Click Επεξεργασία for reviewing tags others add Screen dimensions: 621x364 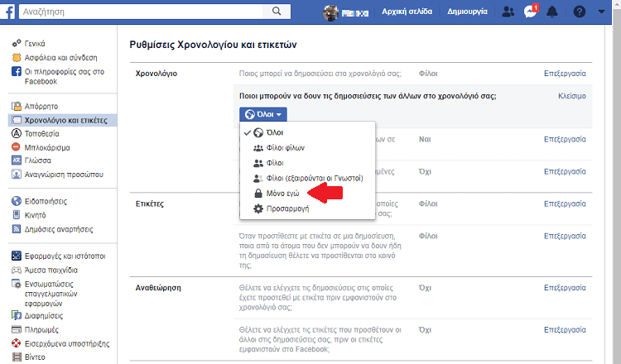pos(565,330)
